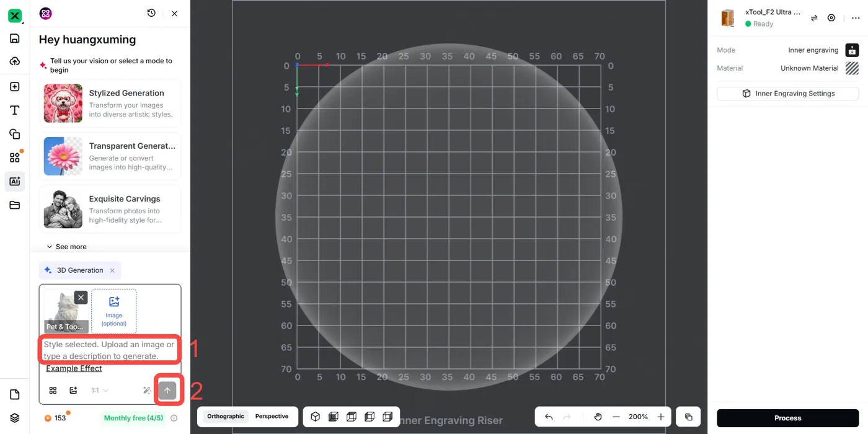Open the 1:1 aspect ratio dropdown
Image resolution: width=868 pixels, height=434 pixels.
pyautogui.click(x=100, y=391)
